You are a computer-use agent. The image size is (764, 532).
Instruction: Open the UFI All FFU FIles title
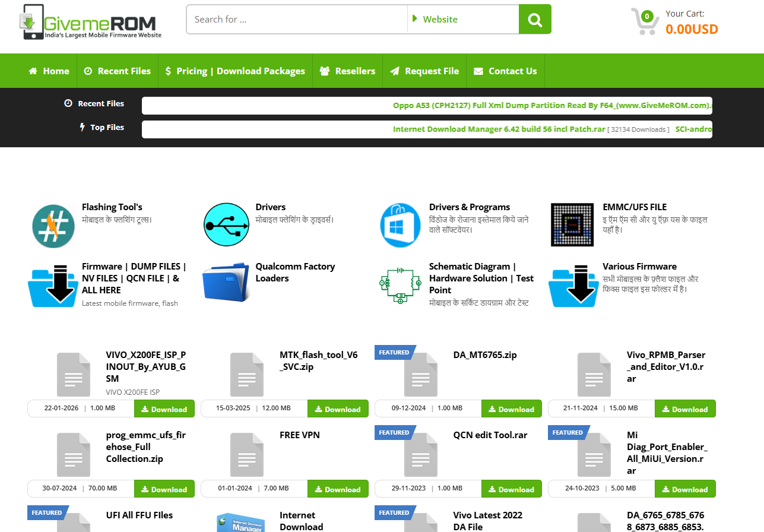pyautogui.click(x=140, y=515)
